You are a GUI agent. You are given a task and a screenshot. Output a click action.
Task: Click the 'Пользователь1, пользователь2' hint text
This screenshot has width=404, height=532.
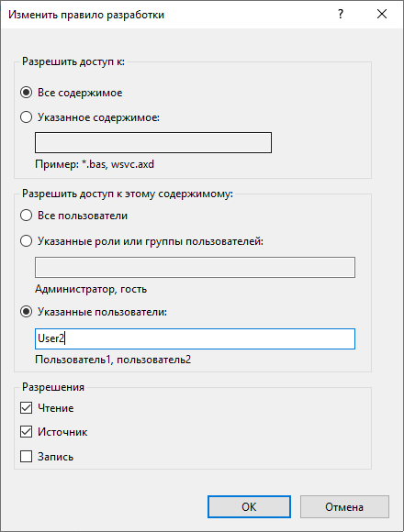coord(113,360)
